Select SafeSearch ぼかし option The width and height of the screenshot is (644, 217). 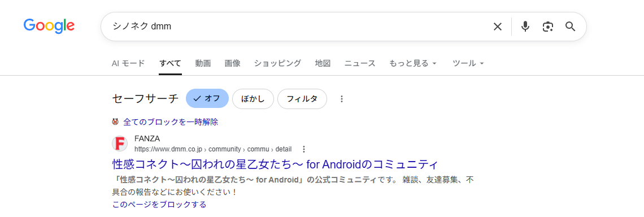(253, 99)
